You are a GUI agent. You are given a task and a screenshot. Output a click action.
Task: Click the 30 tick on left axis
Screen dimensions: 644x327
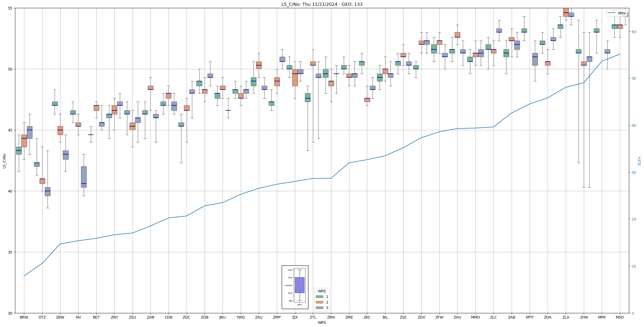tap(10, 313)
